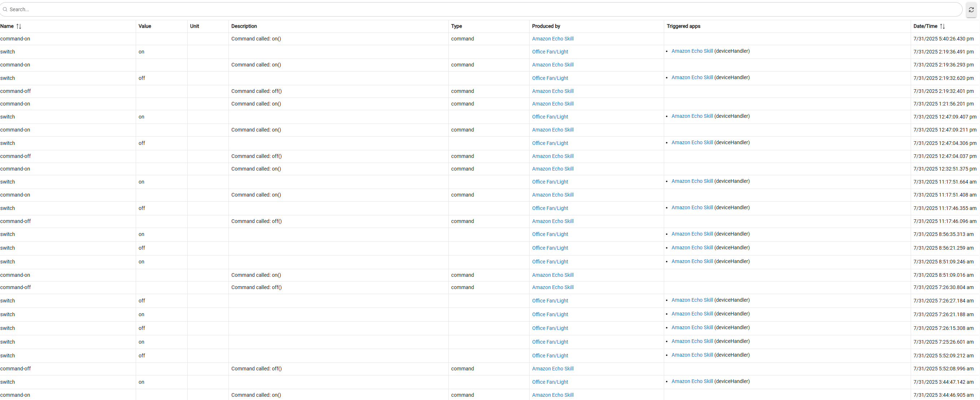Image resolution: width=980 pixels, height=400 pixels.
Task: Open Amazon Echo Skill producer at 2:19:32.401 pm
Action: 552,91
